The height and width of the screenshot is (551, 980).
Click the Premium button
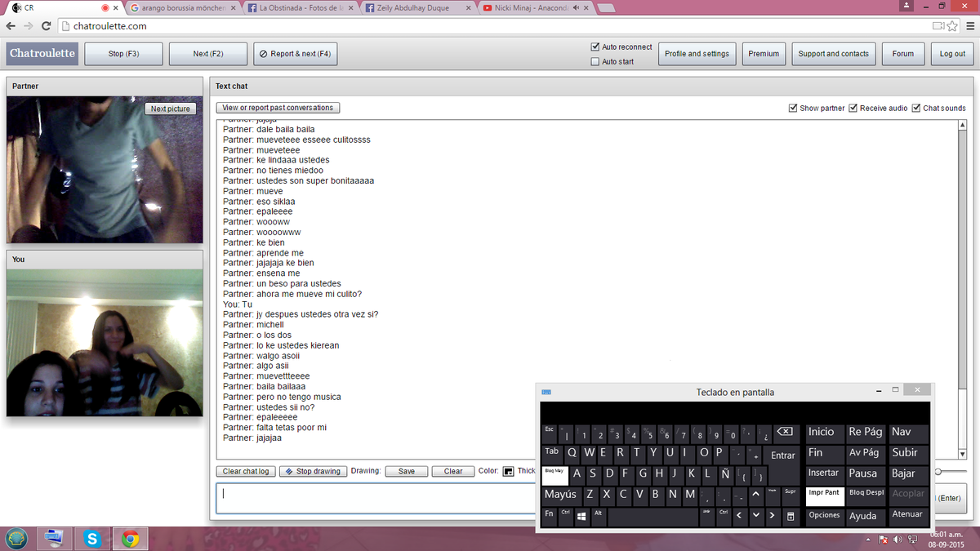coord(764,54)
